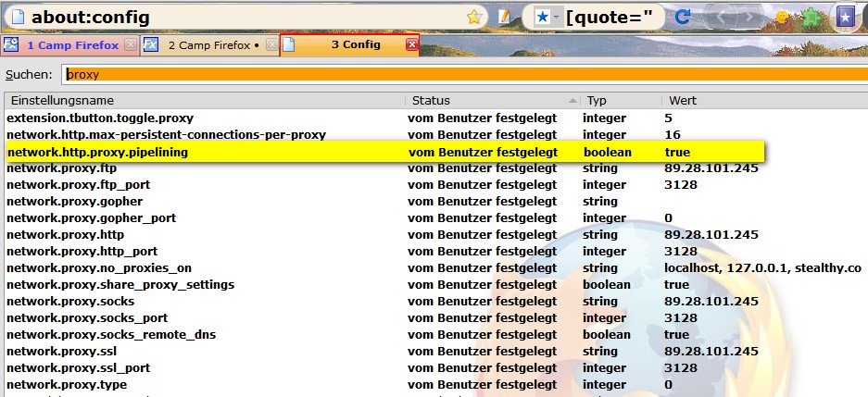The height and width of the screenshot is (397, 868).
Task: Click the 89.28.101.245 value of network.proxy.socks
Action: point(711,302)
